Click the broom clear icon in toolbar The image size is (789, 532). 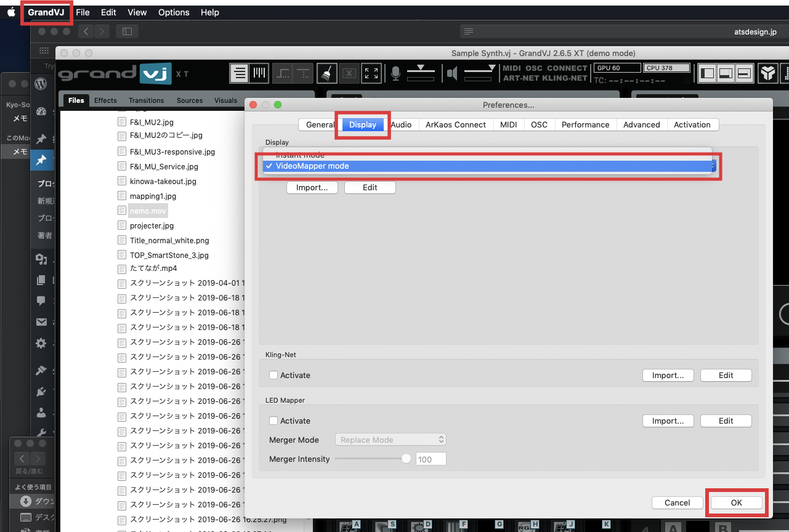[326, 73]
